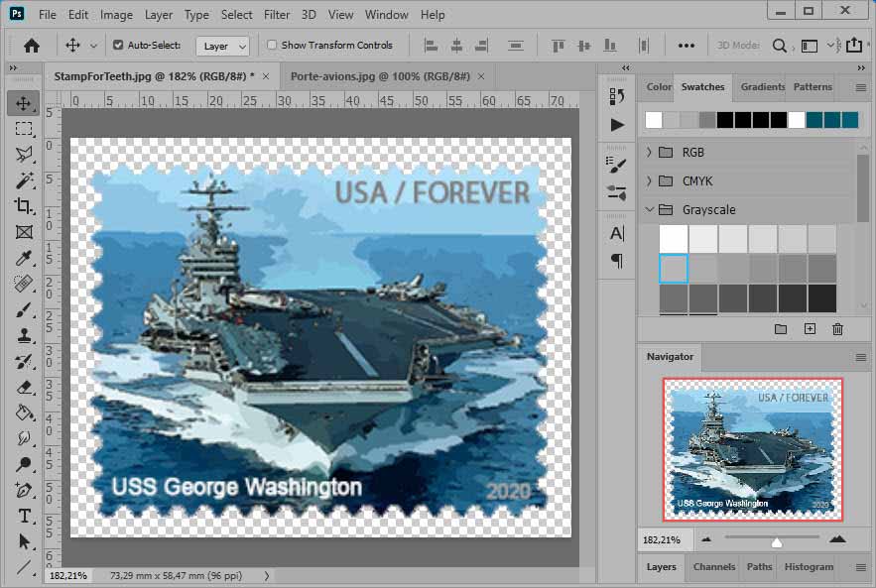
Task: Click the Navigator zoom slider handle
Action: coord(777,541)
